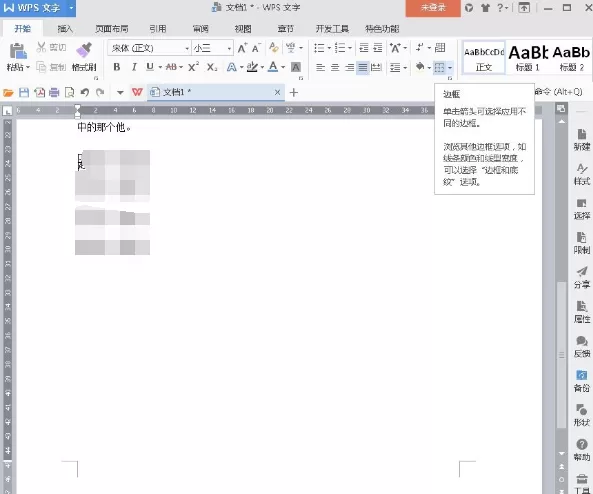Click the Cut scissors icon
The image size is (593, 494).
point(41,47)
